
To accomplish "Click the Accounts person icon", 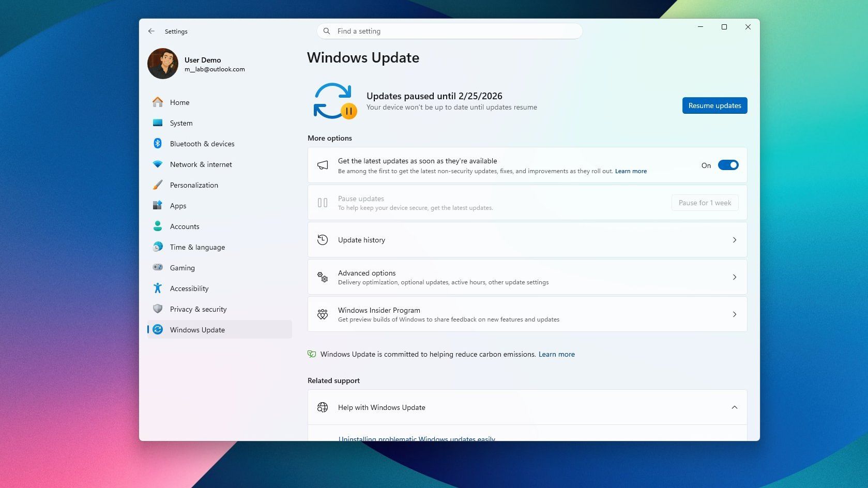I will (158, 226).
